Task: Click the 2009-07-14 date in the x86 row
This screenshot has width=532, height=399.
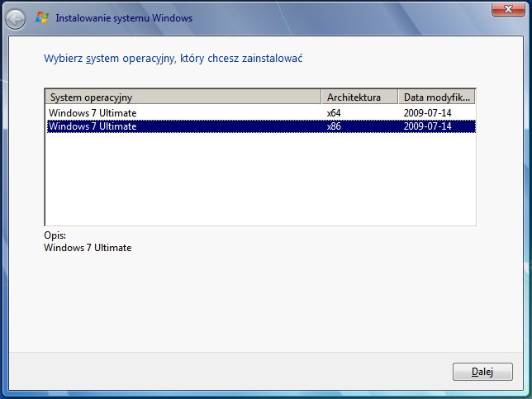Action: click(428, 126)
